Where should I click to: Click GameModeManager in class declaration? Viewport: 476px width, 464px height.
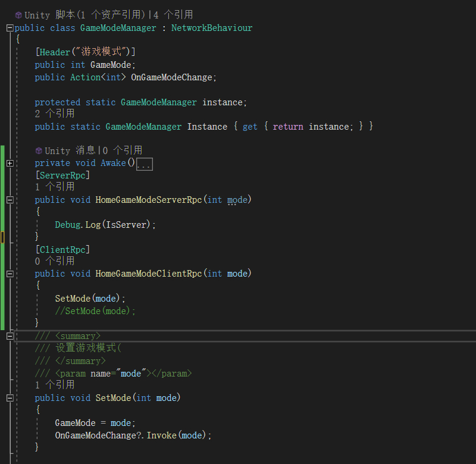[x=118, y=28]
